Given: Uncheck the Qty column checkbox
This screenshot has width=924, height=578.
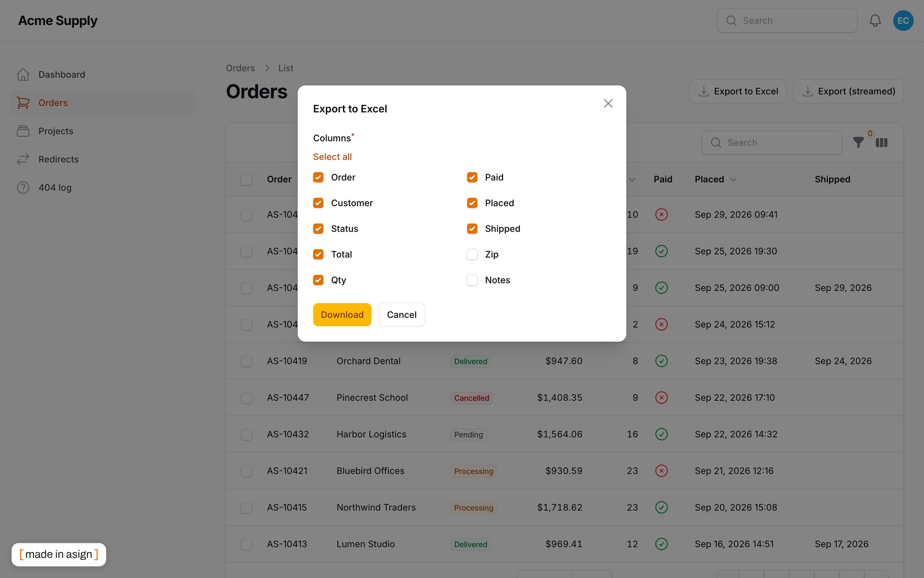Looking at the screenshot, I should pos(318,280).
